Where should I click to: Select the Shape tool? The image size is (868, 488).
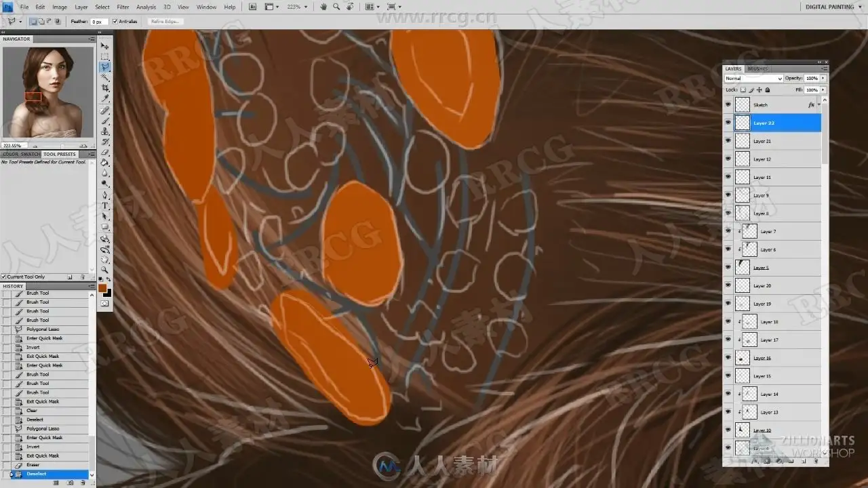pos(105,227)
